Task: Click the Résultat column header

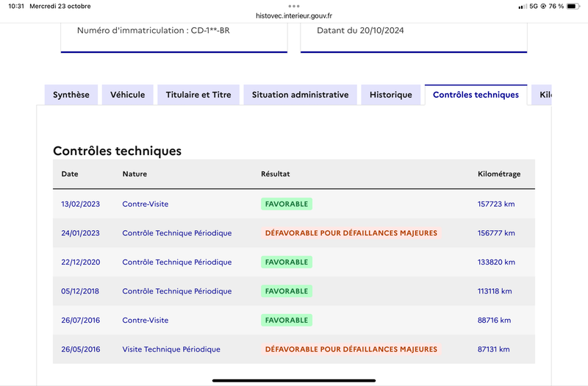Action: (275, 174)
